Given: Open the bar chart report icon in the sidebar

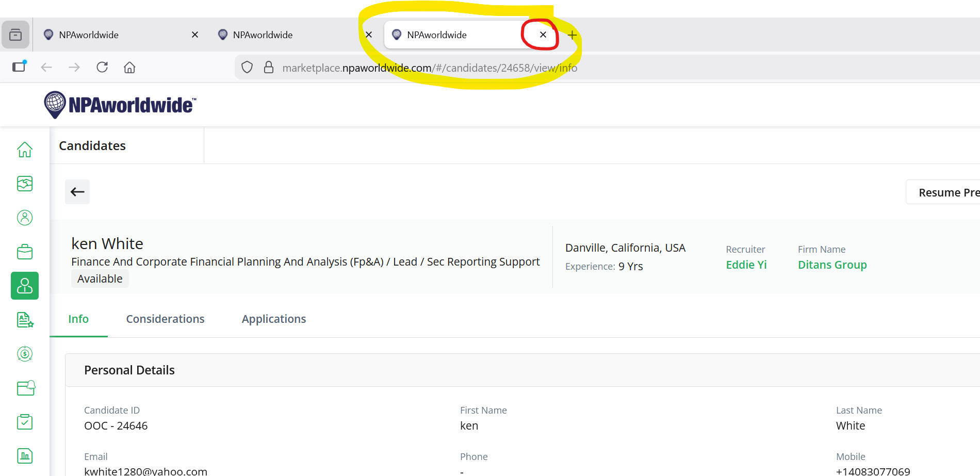Looking at the screenshot, I should 25,456.
